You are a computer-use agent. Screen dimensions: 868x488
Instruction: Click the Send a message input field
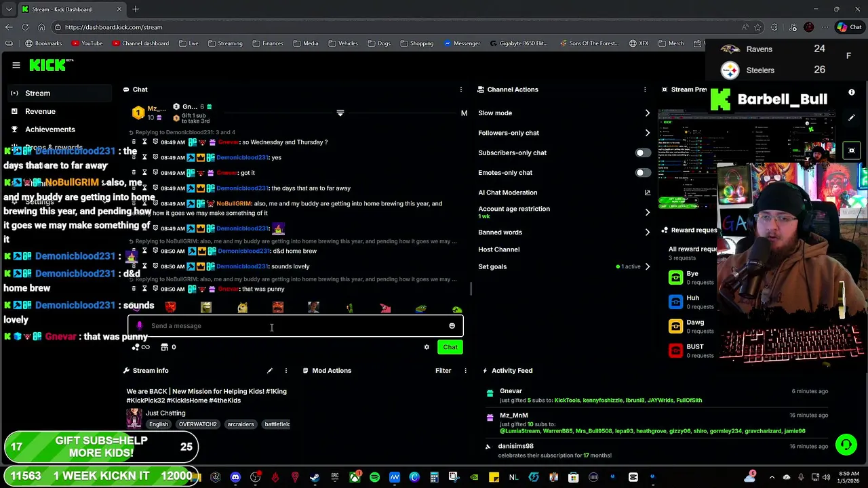coord(296,326)
